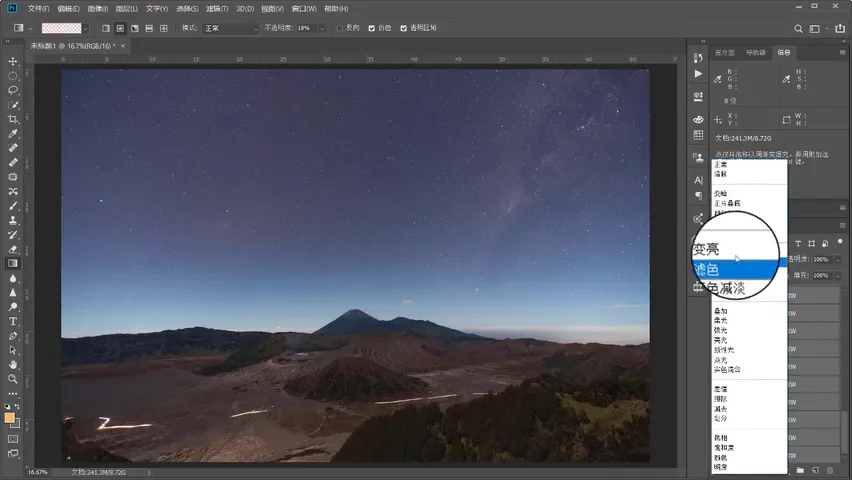The image size is (852, 480).
Task: Click the create new layer icon
Action: [x=815, y=470]
